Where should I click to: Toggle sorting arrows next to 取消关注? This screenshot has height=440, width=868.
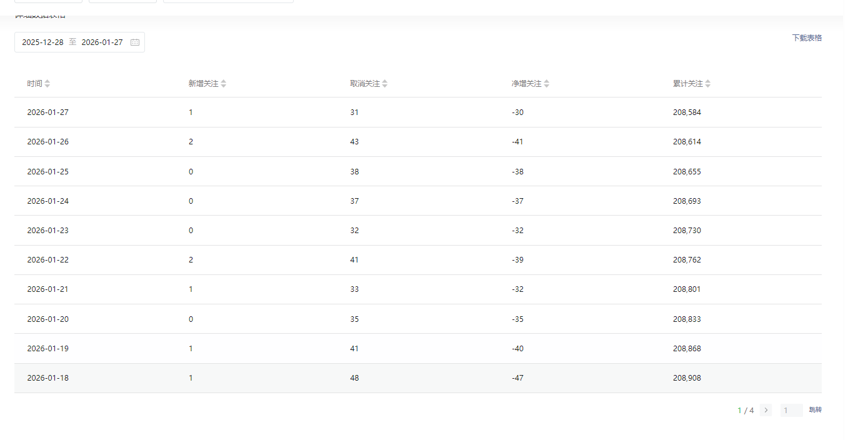point(385,84)
